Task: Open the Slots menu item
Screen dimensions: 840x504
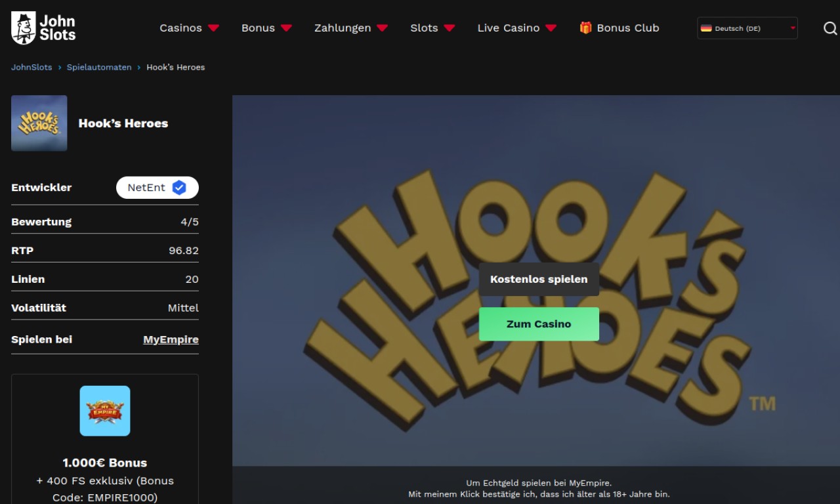Action: point(424,28)
